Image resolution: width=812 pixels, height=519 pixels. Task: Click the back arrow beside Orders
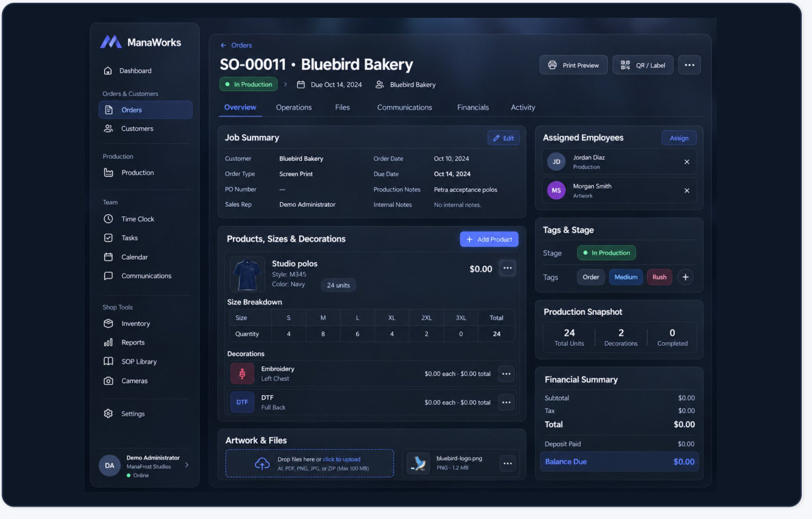point(223,46)
